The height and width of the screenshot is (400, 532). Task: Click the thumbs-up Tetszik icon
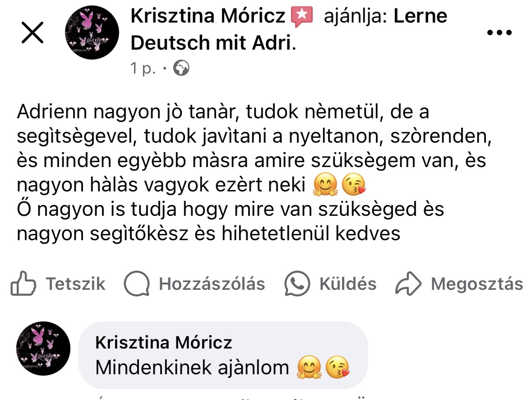click(23, 284)
